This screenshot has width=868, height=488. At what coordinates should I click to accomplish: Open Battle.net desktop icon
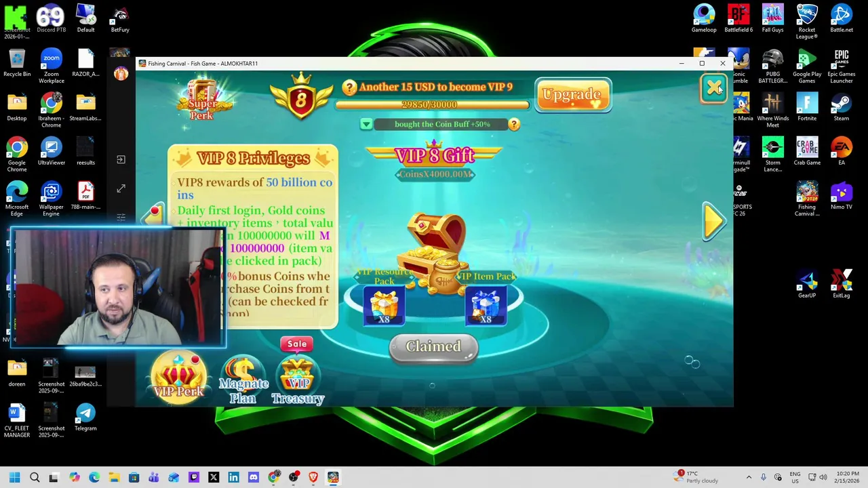842,18
